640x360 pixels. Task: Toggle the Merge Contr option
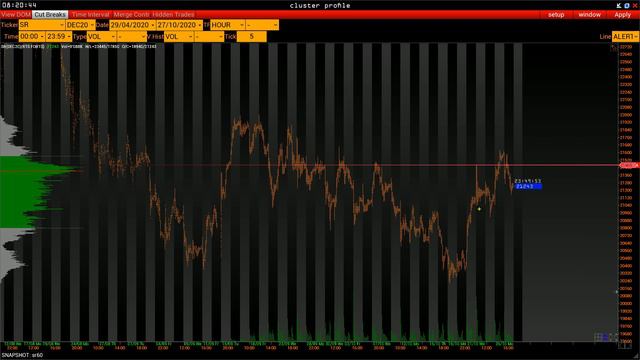pyautogui.click(x=131, y=15)
